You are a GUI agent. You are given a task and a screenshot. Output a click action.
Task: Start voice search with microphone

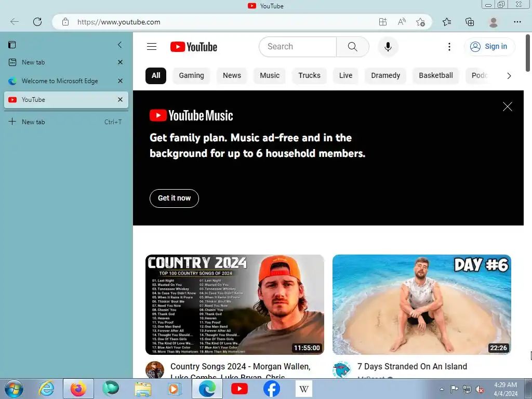tap(388, 46)
